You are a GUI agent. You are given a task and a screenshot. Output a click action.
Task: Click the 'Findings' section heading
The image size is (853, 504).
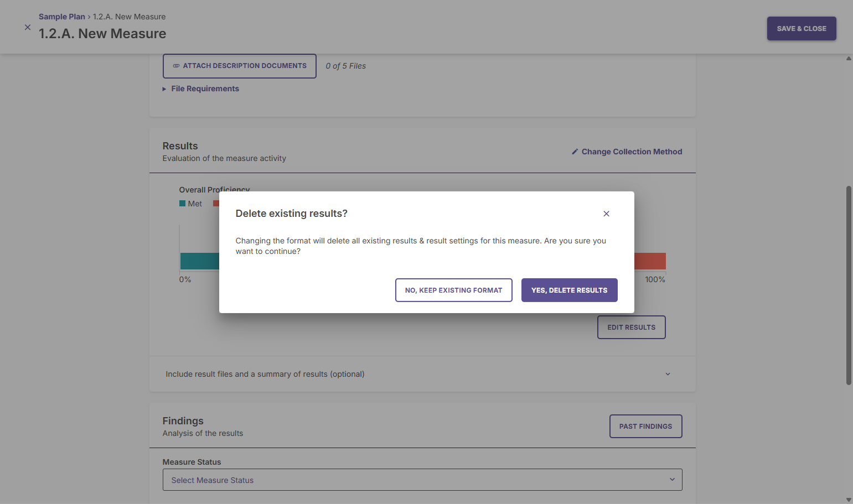(x=183, y=421)
